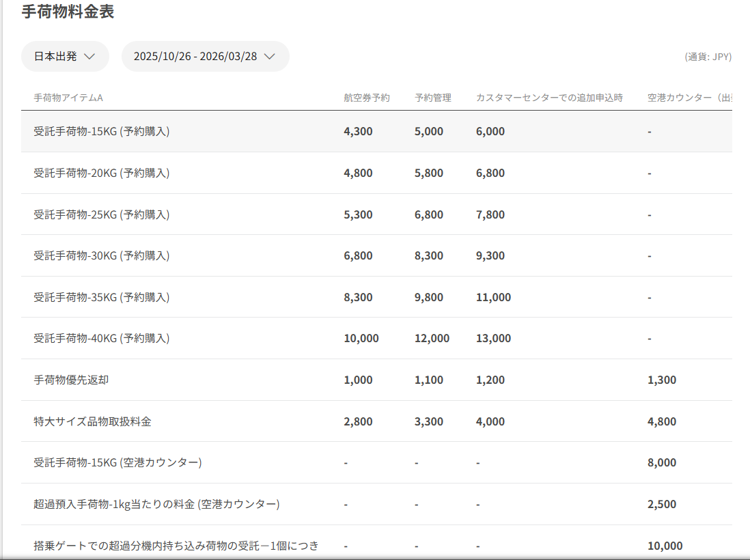Open the 日本出発 departure dropdown
The height and width of the screenshot is (560, 750).
pos(65,57)
